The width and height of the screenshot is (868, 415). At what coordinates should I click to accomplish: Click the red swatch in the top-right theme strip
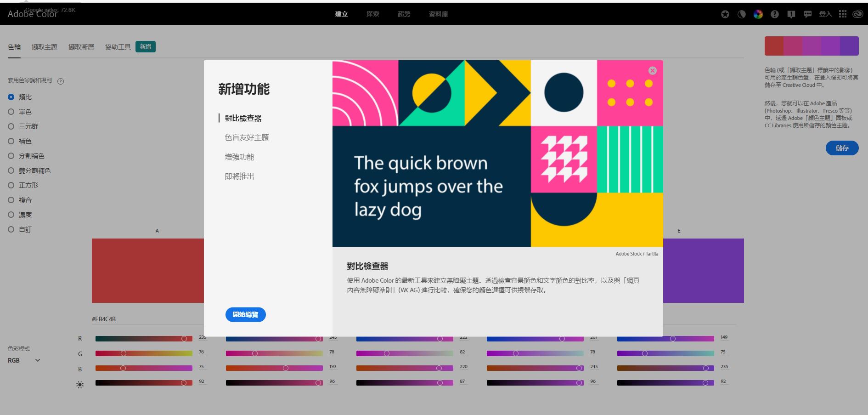[x=774, y=46]
